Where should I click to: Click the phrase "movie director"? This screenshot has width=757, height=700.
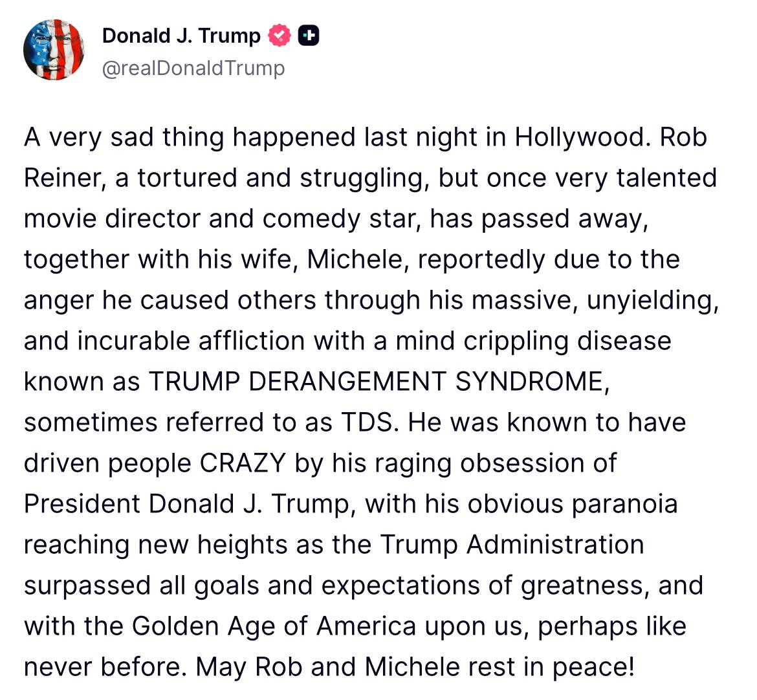coord(112,219)
